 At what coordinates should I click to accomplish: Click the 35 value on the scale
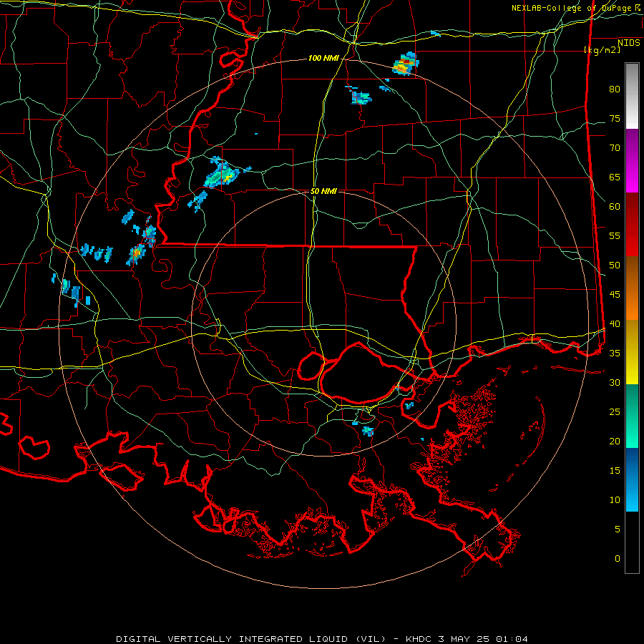coord(615,353)
